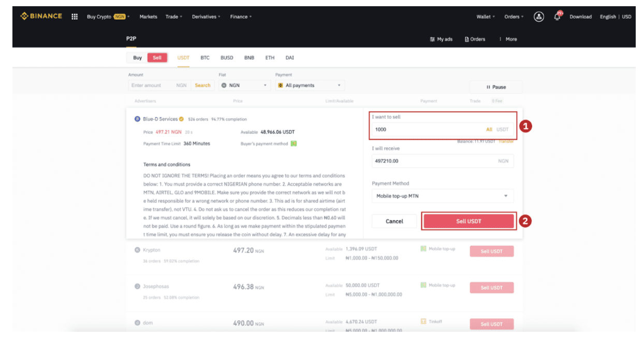Viewport: 644px width, 339px height.
Task: Click the 497.20 NGN price
Action: pyautogui.click(x=248, y=250)
